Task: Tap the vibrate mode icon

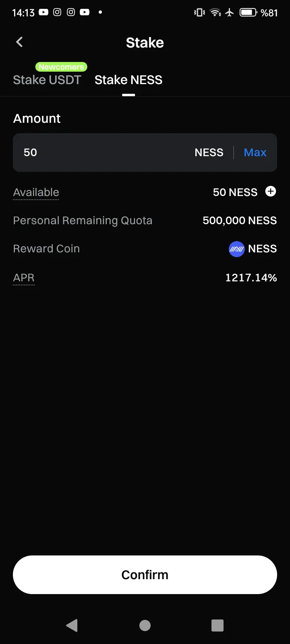Action: tap(199, 12)
